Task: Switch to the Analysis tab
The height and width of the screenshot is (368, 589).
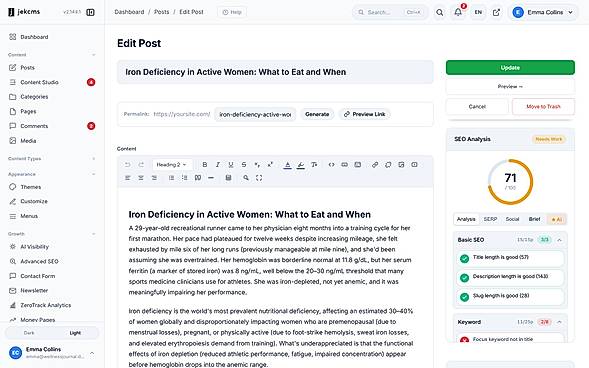Action: 466,219
